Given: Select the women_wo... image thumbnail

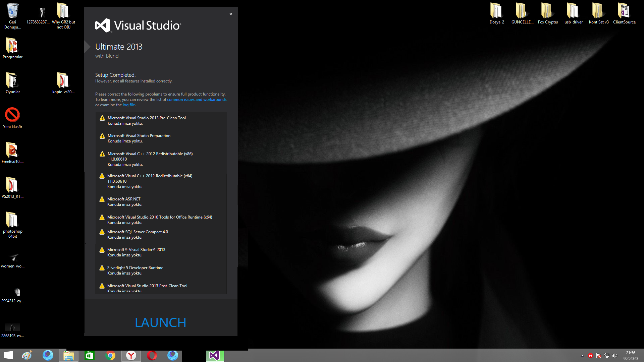Looking at the screenshot, I should (12, 260).
